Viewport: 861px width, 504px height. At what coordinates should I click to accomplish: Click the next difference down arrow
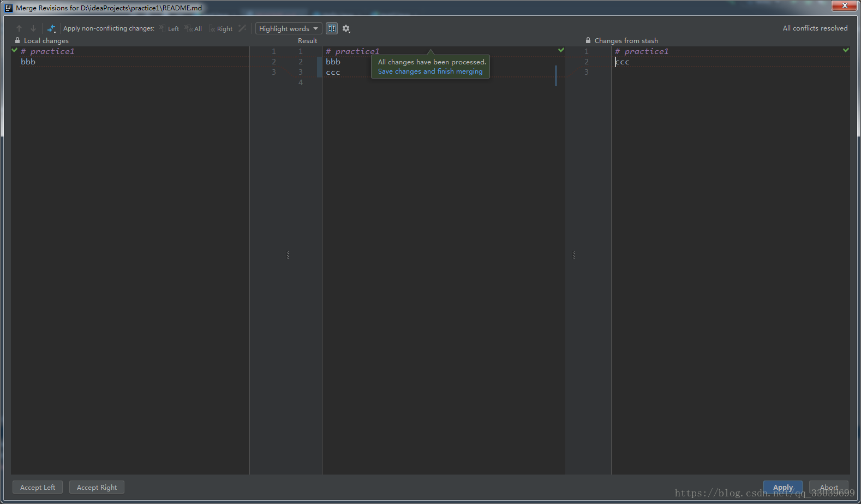pos(33,28)
